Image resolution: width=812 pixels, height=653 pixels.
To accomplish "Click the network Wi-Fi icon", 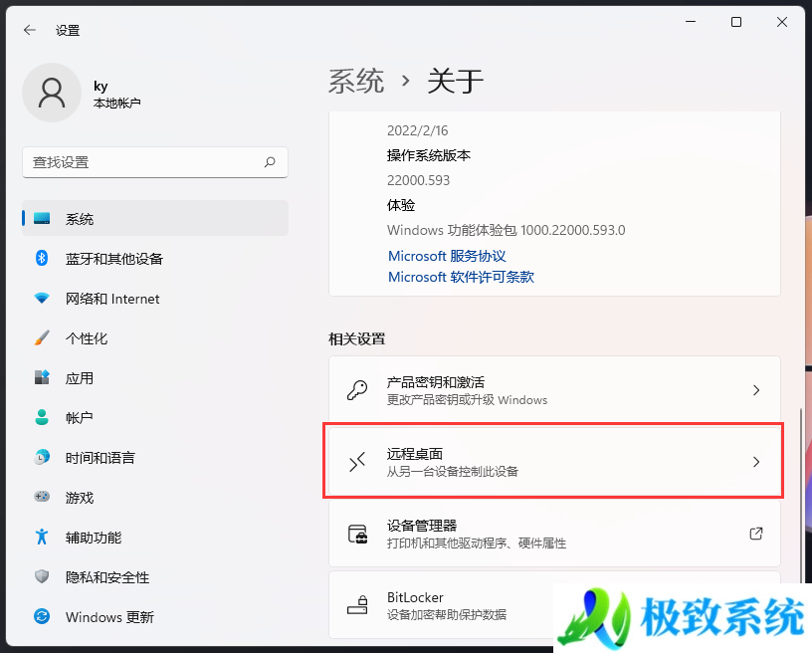I will pos(42,298).
